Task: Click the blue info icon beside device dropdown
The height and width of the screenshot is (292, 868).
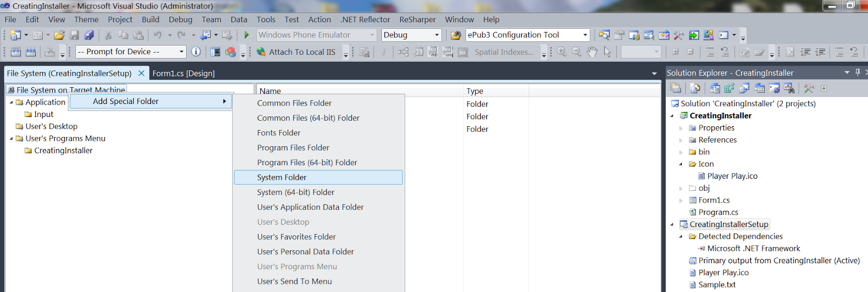Action: pyautogui.click(x=196, y=52)
